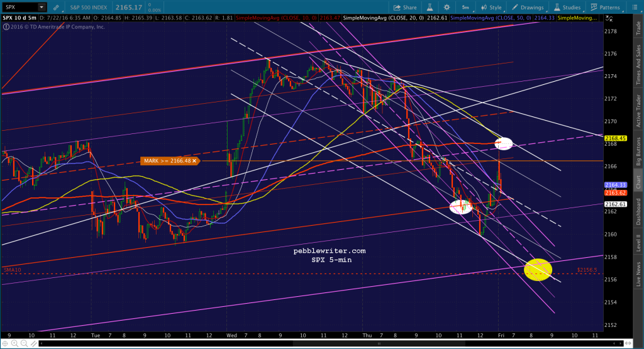Open the Live News side tab
644x349 pixels.
coord(638,274)
